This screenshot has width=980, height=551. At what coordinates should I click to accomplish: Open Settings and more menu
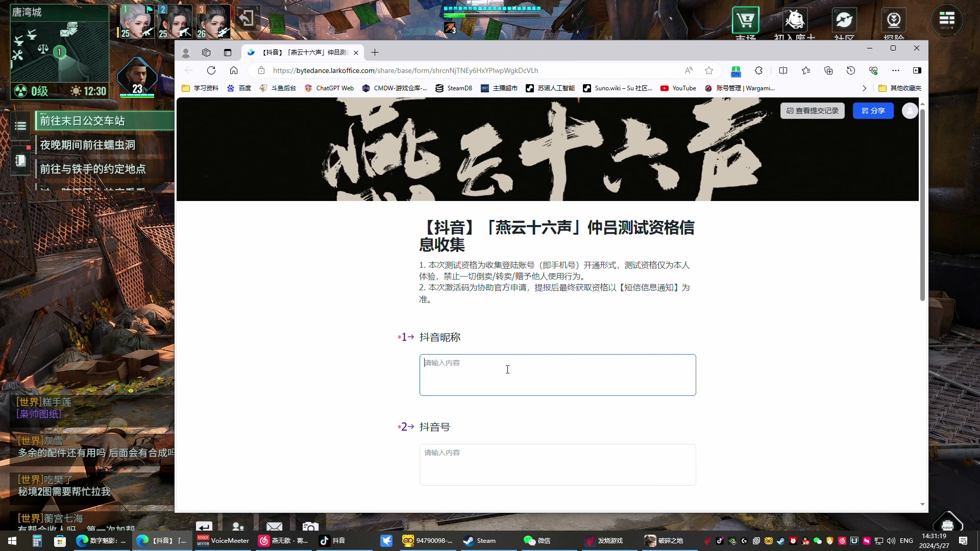point(896,70)
